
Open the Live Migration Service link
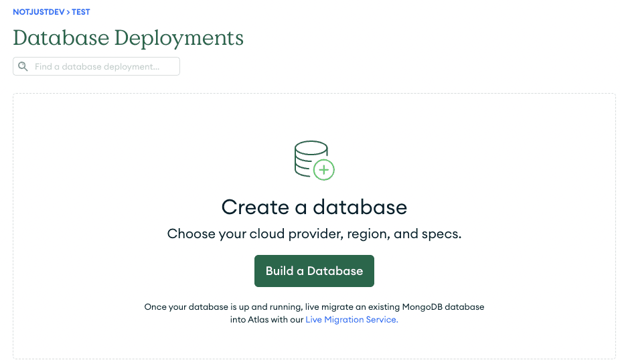click(352, 320)
